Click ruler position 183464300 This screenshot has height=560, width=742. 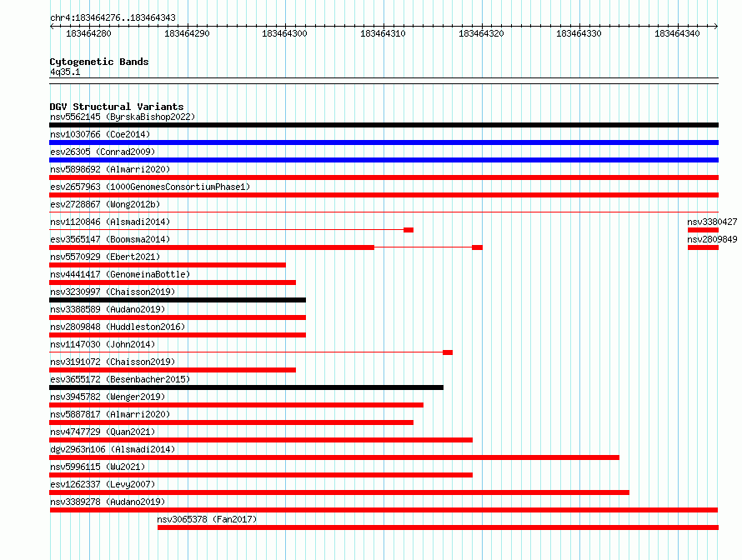[x=285, y=33]
